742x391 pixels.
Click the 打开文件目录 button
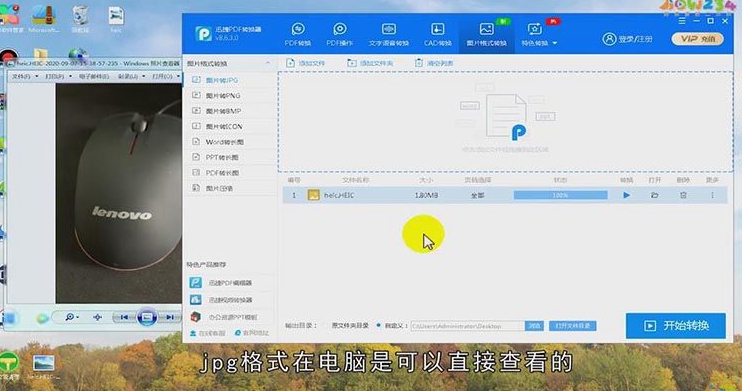(573, 326)
